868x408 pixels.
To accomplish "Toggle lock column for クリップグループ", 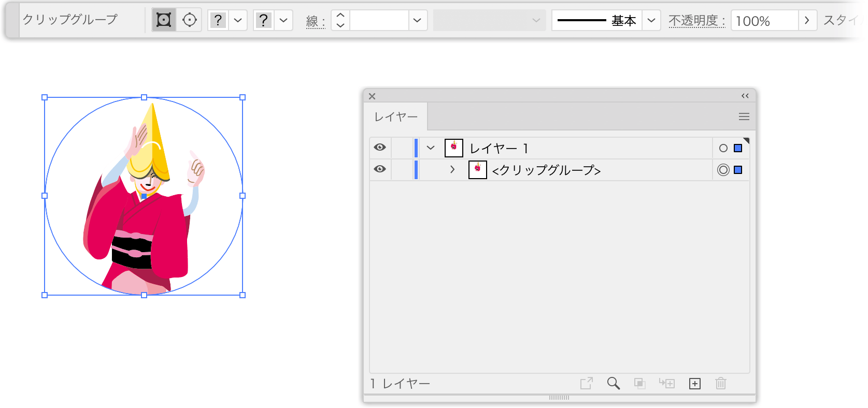I will pos(402,169).
